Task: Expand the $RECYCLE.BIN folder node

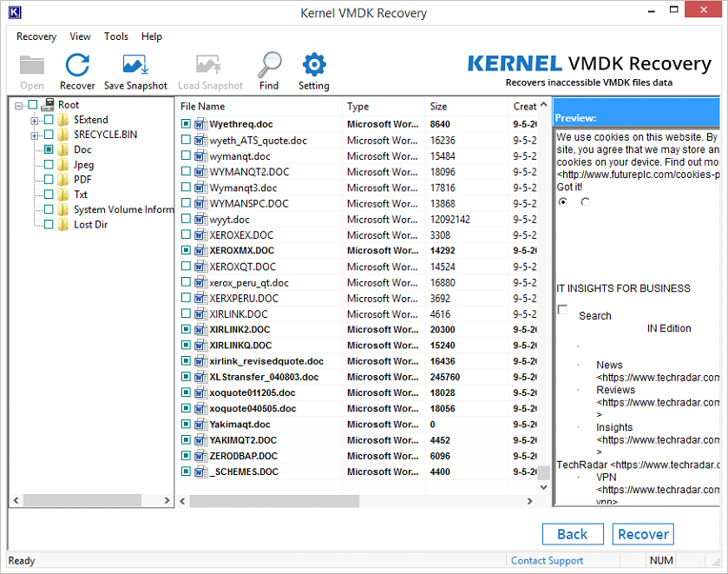Action: (x=35, y=135)
